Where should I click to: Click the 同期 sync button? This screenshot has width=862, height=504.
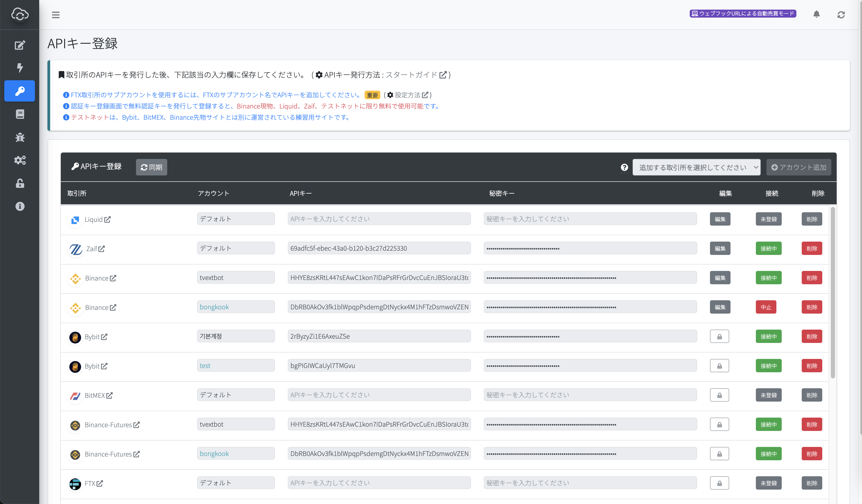click(x=151, y=167)
